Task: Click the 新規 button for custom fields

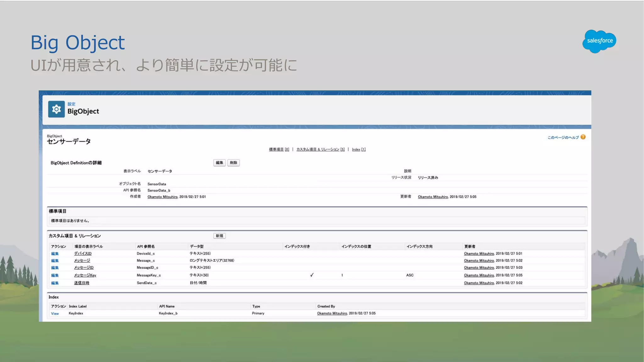Action: tap(219, 236)
